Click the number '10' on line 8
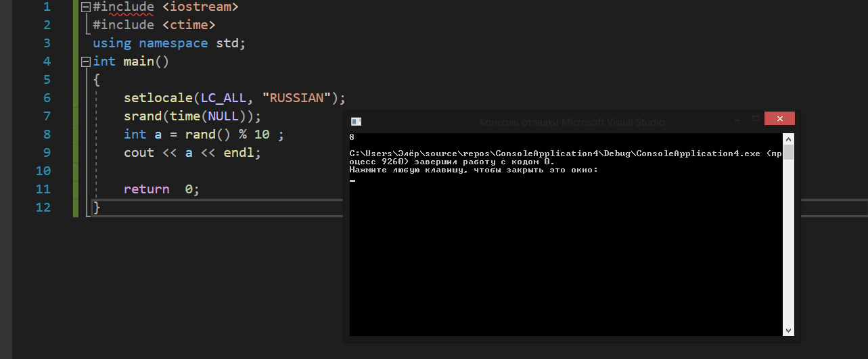This screenshot has height=359, width=868. coord(262,135)
